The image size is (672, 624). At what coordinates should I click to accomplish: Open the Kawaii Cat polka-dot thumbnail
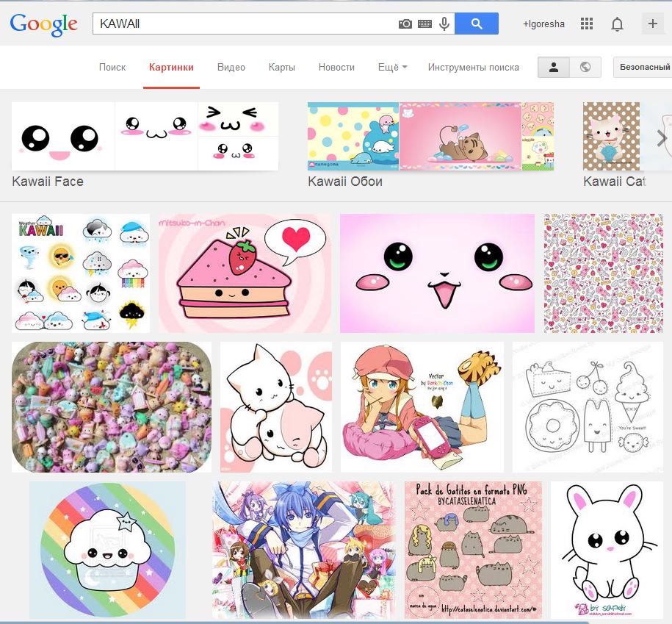click(x=611, y=137)
